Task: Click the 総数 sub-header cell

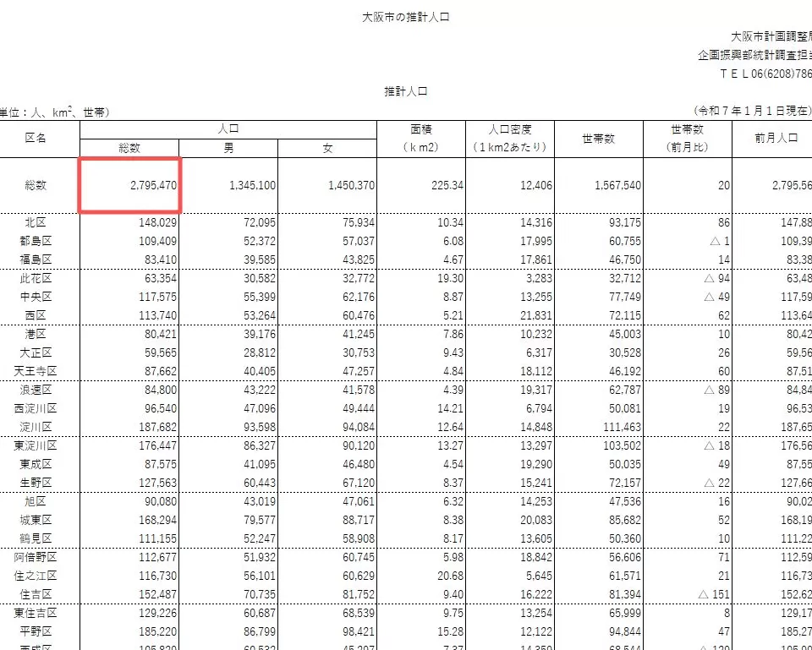Action: [x=129, y=149]
